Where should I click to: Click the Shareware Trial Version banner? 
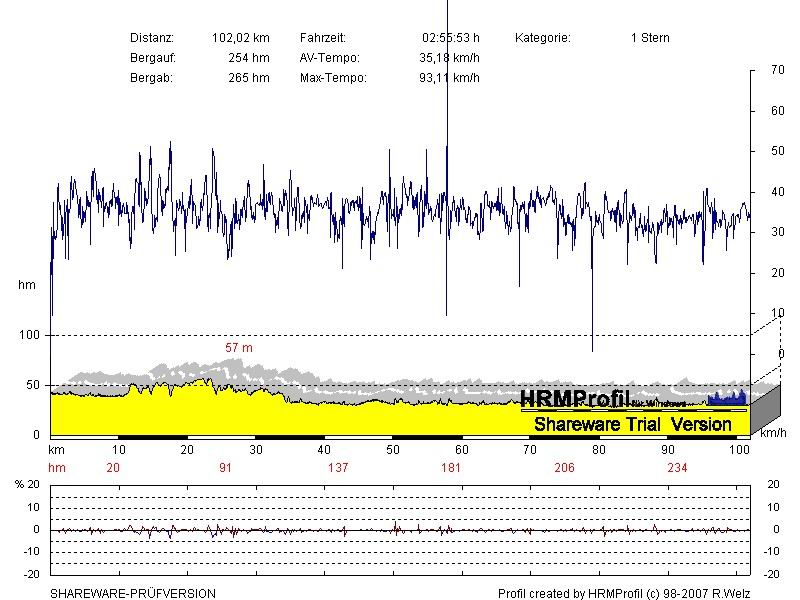pyautogui.click(x=633, y=424)
